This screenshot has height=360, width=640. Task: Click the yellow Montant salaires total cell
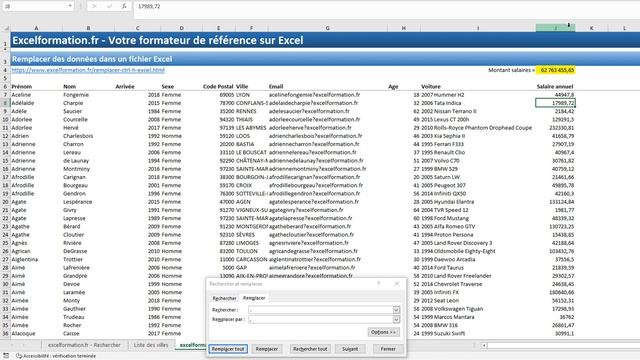(x=556, y=70)
